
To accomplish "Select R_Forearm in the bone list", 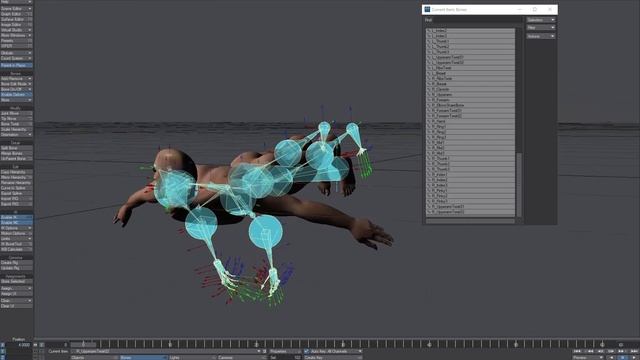I will 470,100.
